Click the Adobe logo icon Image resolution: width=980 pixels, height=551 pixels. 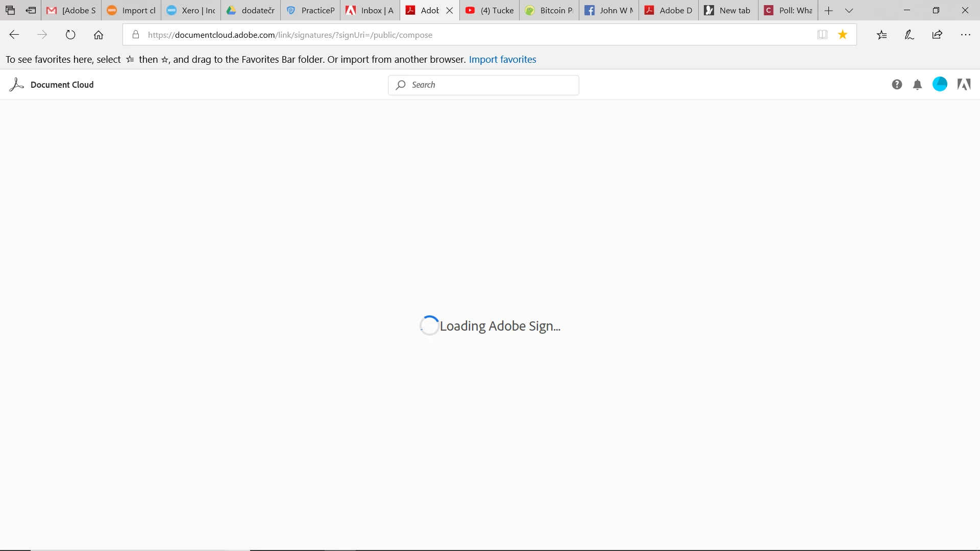click(x=964, y=84)
